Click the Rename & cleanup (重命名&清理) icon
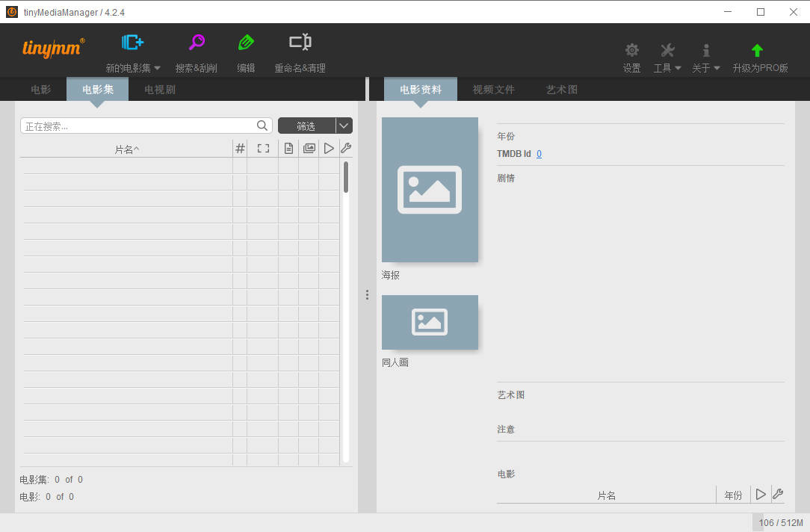This screenshot has height=532, width=810. (x=300, y=42)
